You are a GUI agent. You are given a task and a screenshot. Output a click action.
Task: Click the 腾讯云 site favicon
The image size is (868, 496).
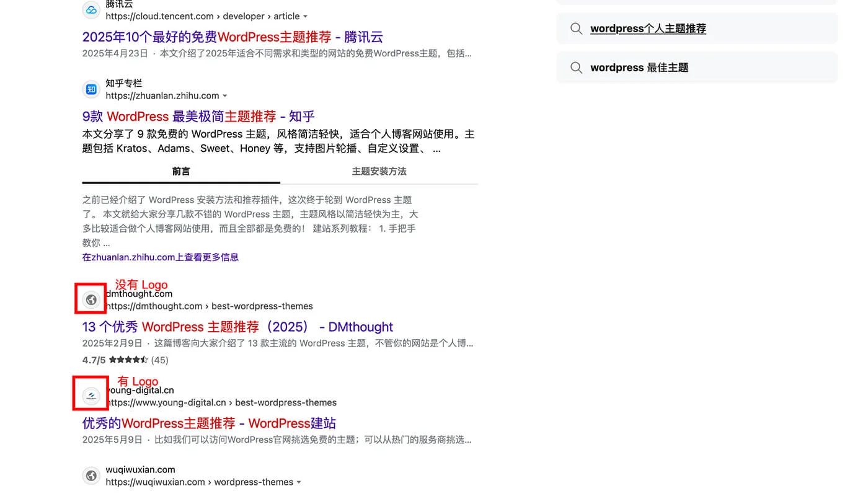pos(91,9)
